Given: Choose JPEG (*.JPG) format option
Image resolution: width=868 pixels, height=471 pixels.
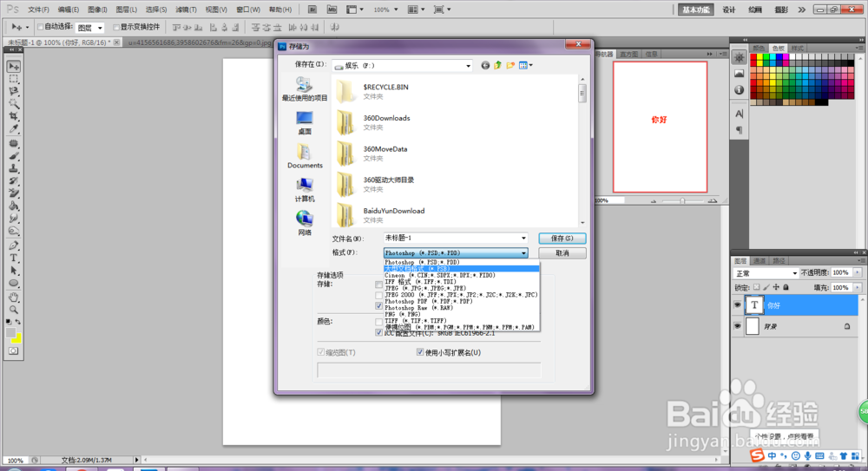Looking at the screenshot, I should [x=461, y=288].
